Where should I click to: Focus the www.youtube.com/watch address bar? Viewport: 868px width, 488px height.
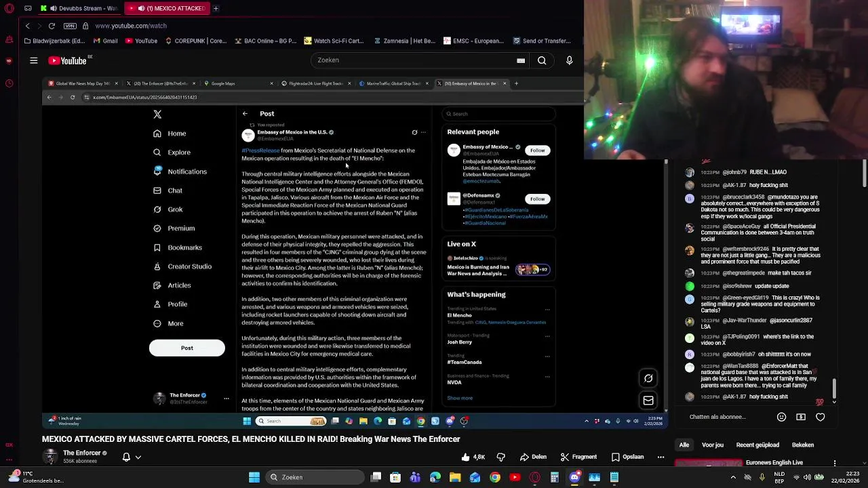[131, 26]
